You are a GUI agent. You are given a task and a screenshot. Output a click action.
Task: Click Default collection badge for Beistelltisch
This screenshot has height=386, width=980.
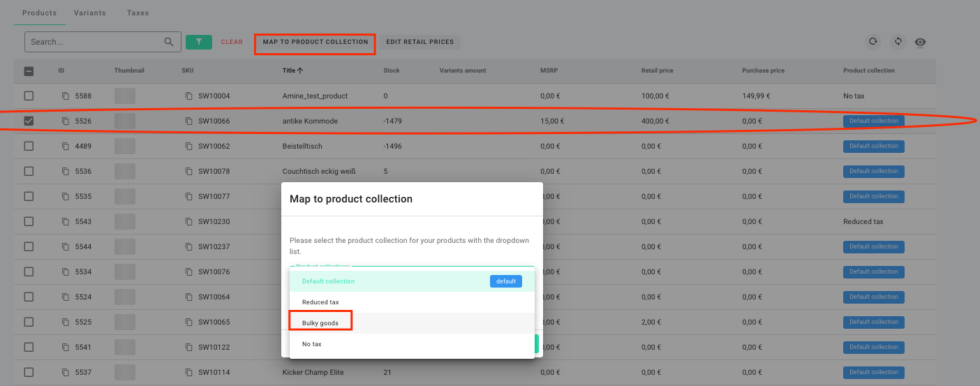pos(874,146)
